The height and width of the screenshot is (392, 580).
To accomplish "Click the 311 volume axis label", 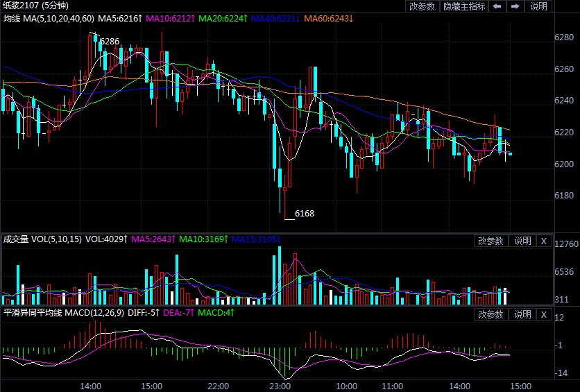I will (x=562, y=300).
